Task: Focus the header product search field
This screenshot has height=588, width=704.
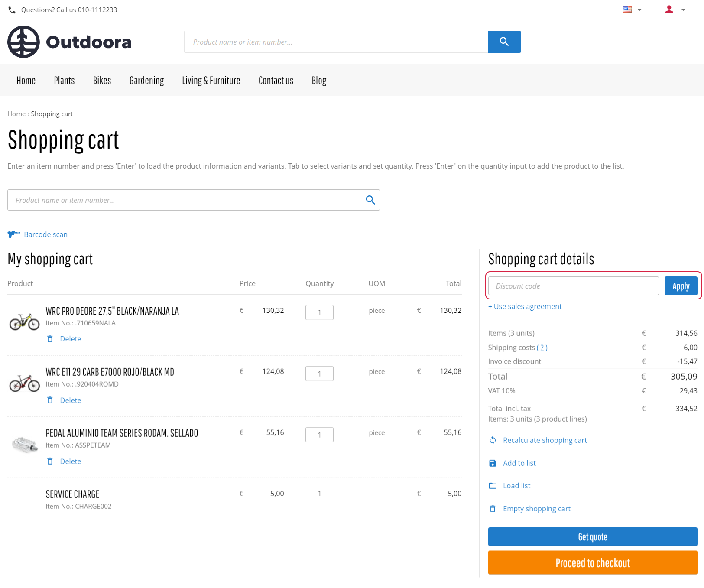Action: click(x=336, y=42)
